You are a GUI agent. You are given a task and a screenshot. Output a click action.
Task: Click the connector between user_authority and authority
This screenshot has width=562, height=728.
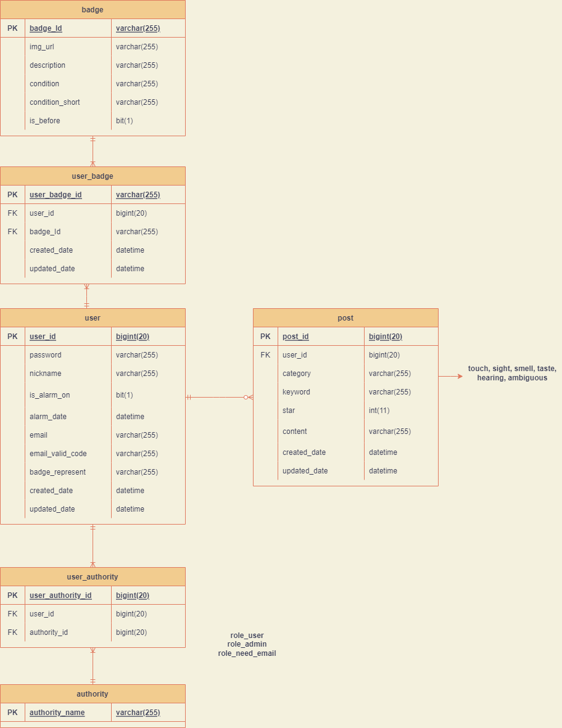pos(93,666)
